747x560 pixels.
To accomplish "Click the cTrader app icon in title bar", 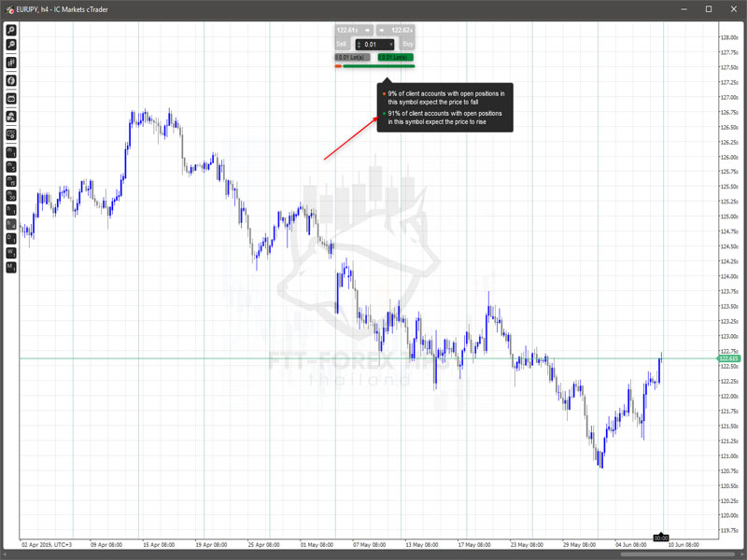I will tap(9, 9).
